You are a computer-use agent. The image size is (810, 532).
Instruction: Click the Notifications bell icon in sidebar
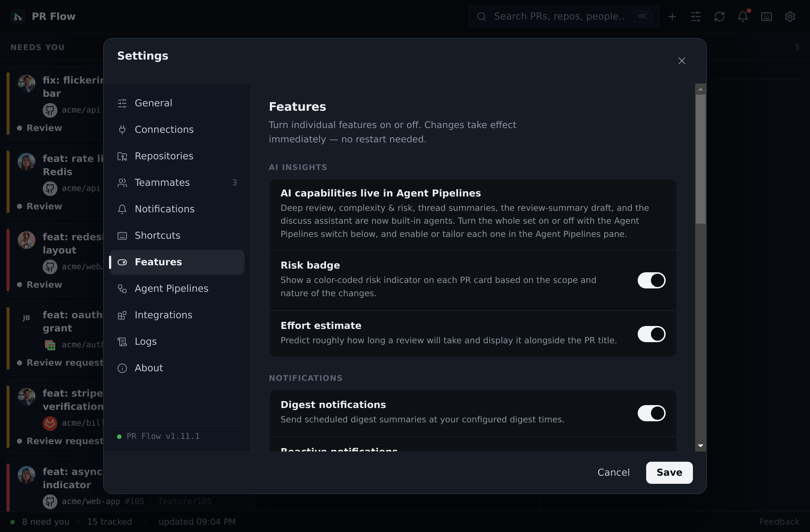coord(122,209)
